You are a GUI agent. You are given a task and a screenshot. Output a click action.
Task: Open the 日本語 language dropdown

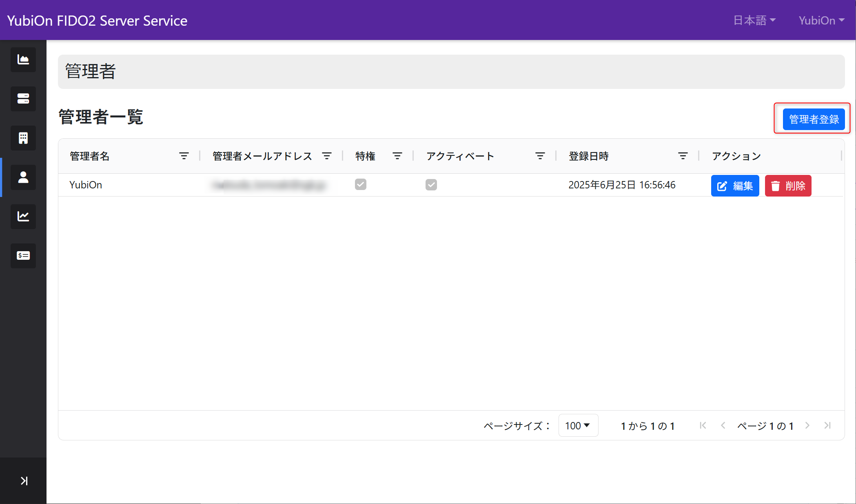[x=754, y=20]
